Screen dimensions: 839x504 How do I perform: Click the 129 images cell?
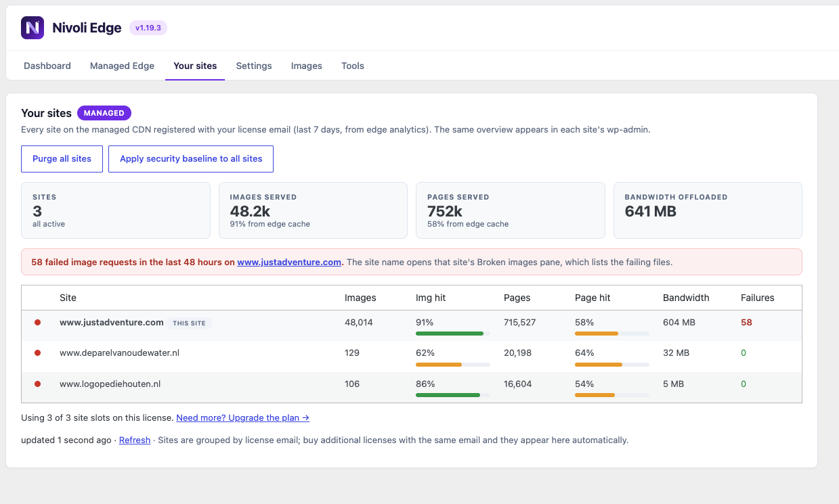pyautogui.click(x=352, y=353)
